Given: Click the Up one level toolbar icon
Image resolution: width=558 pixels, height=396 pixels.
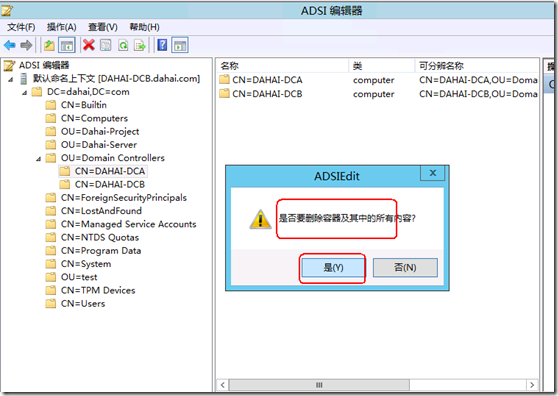Looking at the screenshot, I should click(x=49, y=45).
